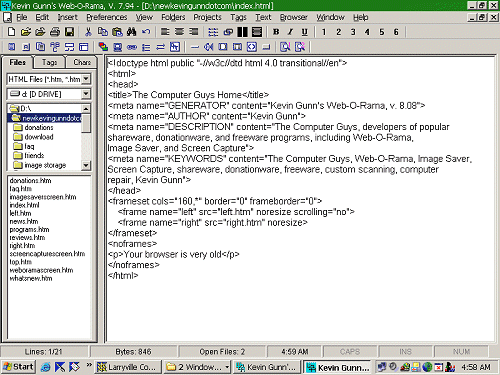Click the Underline U icon

pyautogui.click(x=305, y=32)
